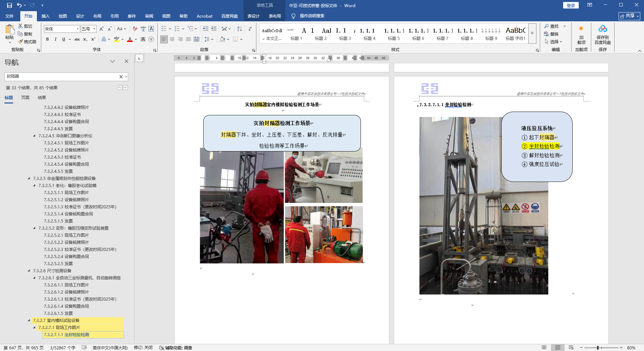Viewport: 644px width, 351px height.
Task: Click the clear formatting icon
Action: pos(135,29)
